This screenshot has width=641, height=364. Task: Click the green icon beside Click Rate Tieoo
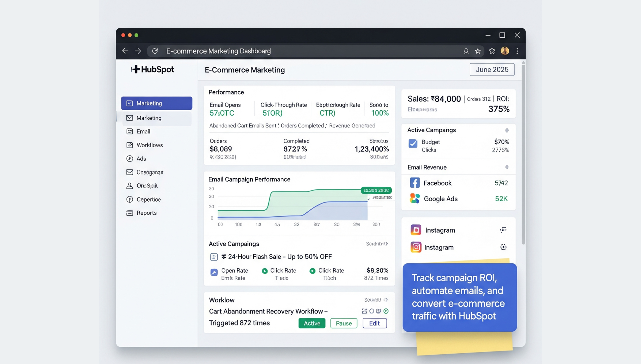pyautogui.click(x=265, y=271)
